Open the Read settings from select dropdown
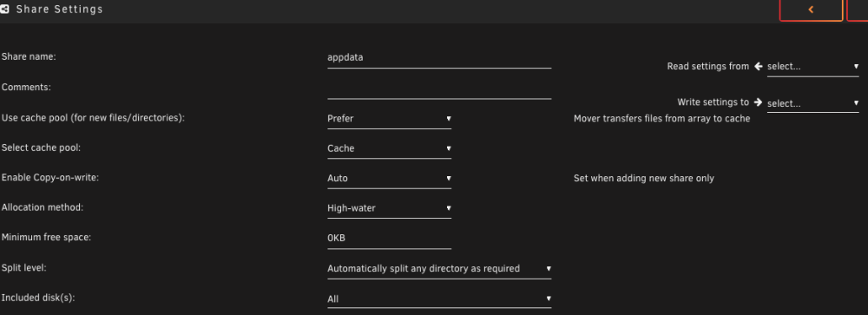868x315 pixels. 812,67
